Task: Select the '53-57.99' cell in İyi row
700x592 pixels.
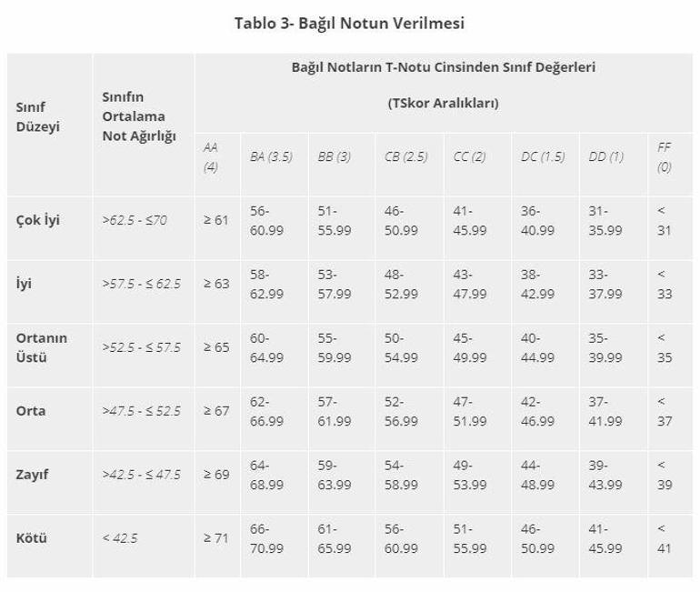Action: (x=335, y=284)
